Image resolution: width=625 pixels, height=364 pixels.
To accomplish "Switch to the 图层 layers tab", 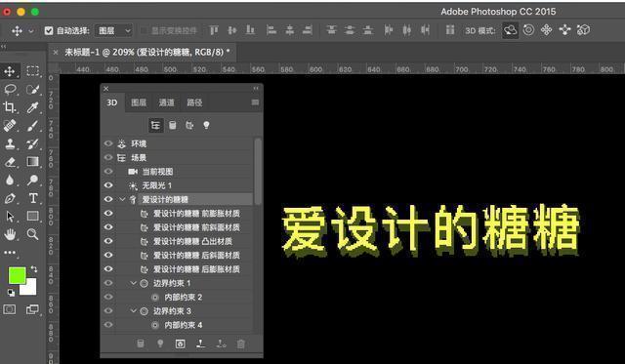I will pyautogui.click(x=139, y=102).
